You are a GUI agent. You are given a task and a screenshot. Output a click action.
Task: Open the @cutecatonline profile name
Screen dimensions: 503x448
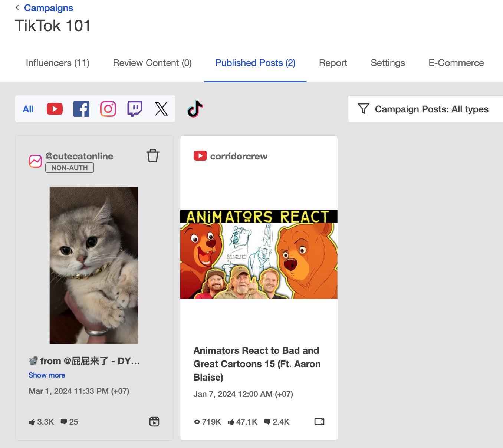[79, 156]
